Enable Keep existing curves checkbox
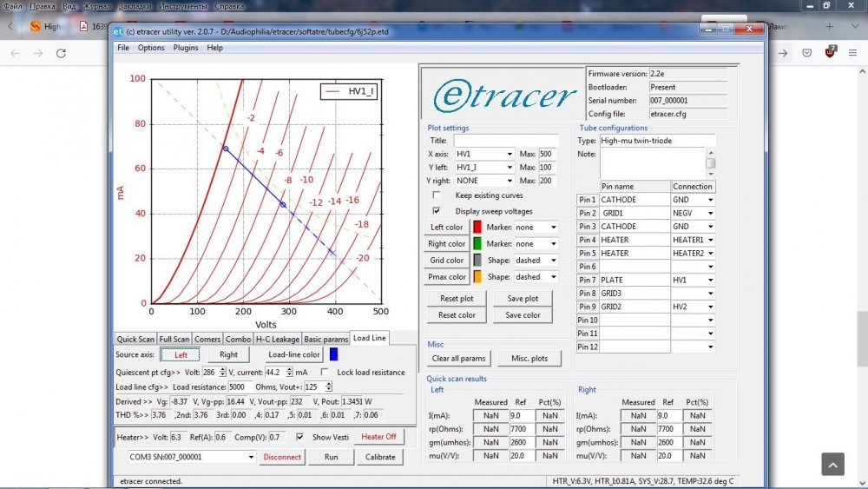The image size is (868, 489). 436,195
